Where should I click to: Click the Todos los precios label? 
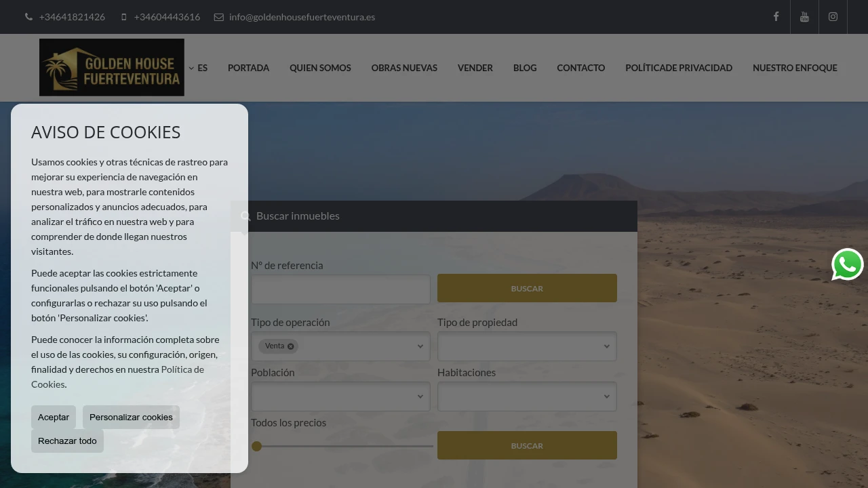[x=288, y=423]
